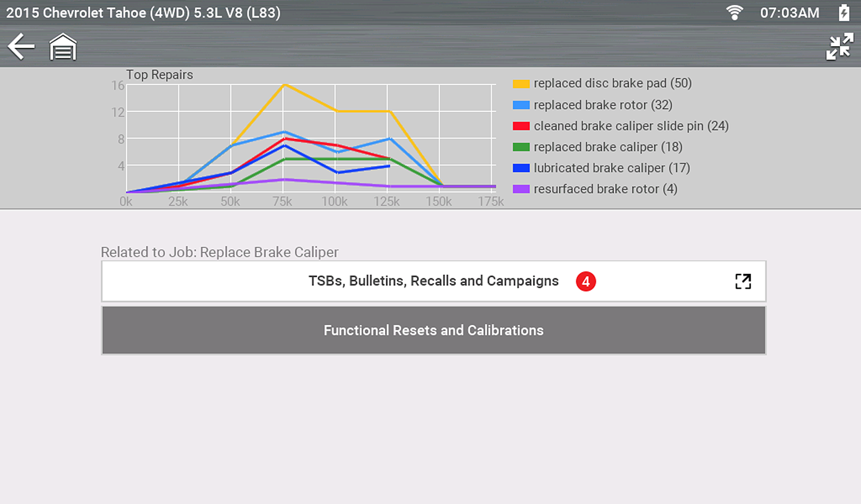Click the 2015 Chevrolet Tahoe vehicle title
The image size is (861, 504).
(x=143, y=12)
